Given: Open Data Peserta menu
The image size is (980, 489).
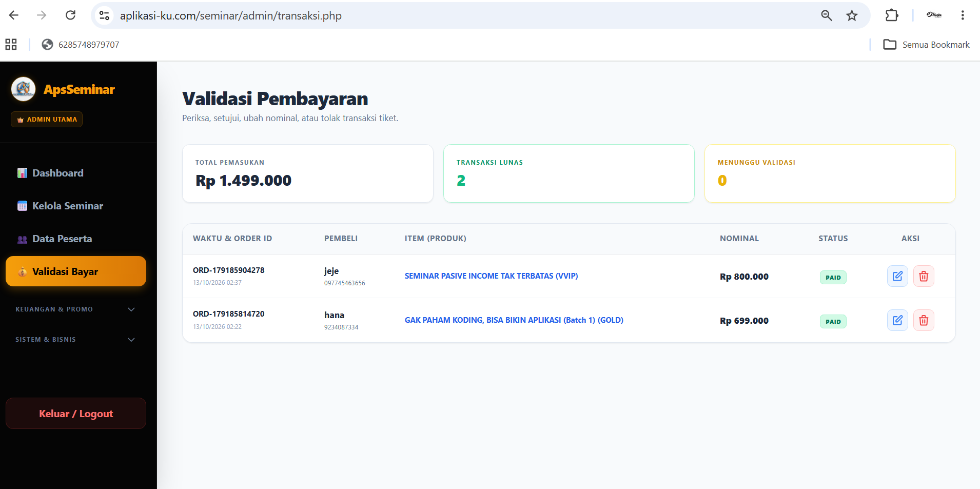Looking at the screenshot, I should point(75,239).
